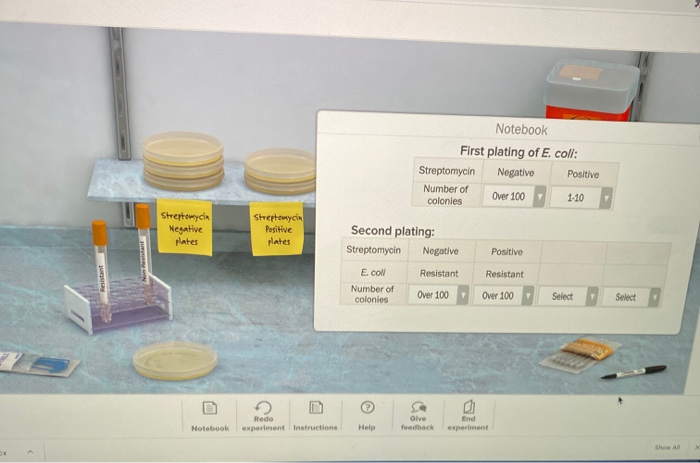
Task: Open the Instructions page icon
Action: pos(316,407)
